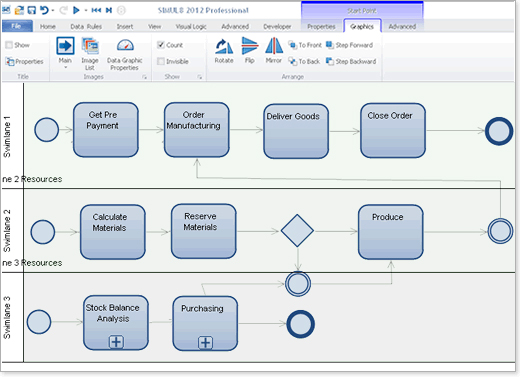Viewport: 520px width, 378px height.
Task: Select the decision diamond in Swimlane 2
Action: tap(297, 231)
